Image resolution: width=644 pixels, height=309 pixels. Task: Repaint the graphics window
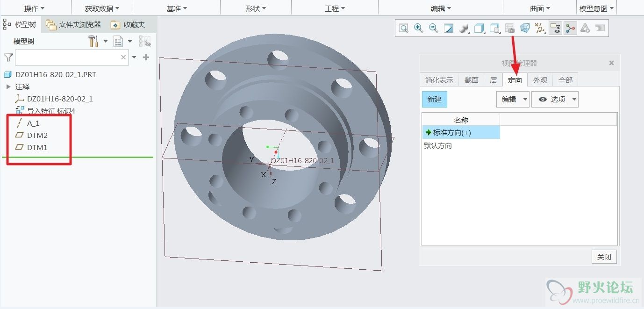coord(449,29)
